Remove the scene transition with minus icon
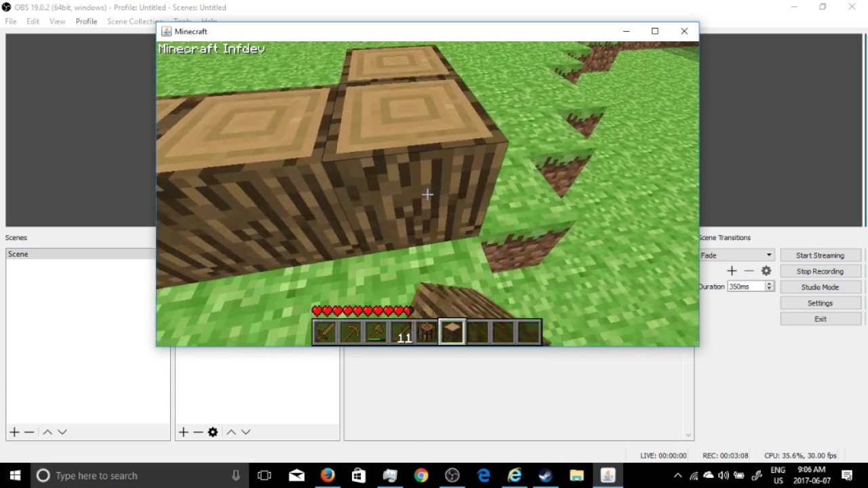The image size is (868, 488). 749,271
